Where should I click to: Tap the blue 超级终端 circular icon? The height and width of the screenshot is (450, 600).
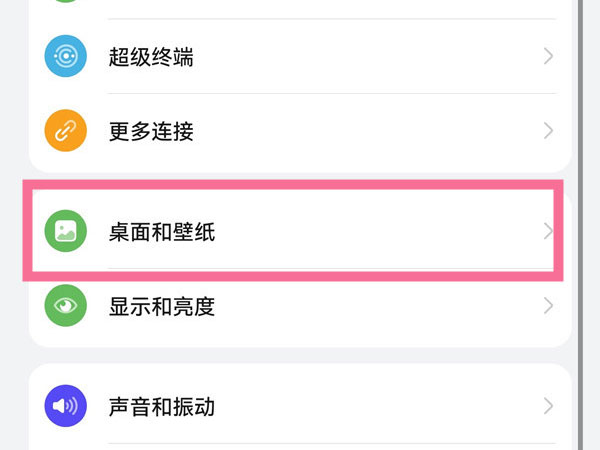point(66,57)
